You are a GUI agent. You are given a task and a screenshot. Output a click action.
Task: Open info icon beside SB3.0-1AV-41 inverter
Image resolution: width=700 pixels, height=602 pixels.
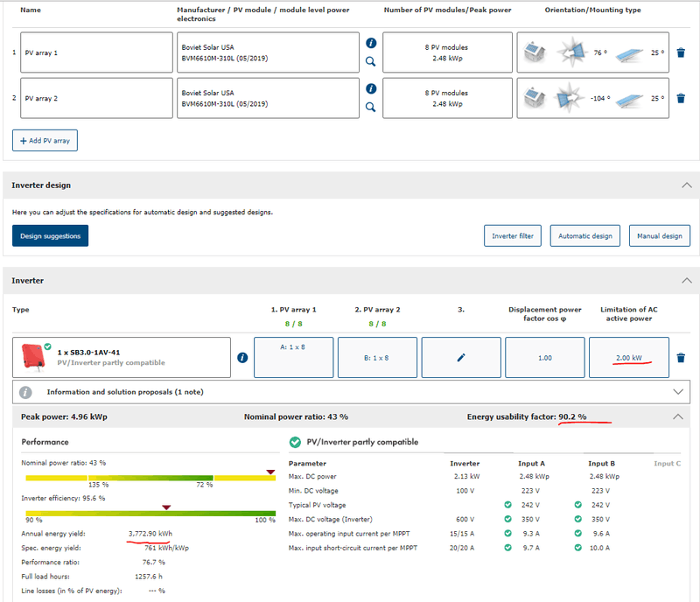(242, 358)
